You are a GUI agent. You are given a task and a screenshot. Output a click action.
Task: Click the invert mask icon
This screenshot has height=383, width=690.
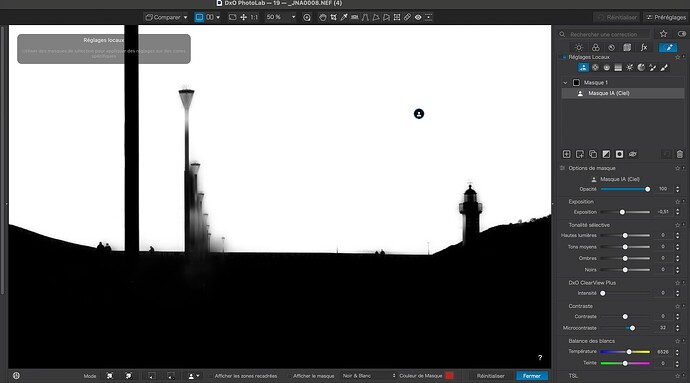pyautogui.click(x=606, y=154)
